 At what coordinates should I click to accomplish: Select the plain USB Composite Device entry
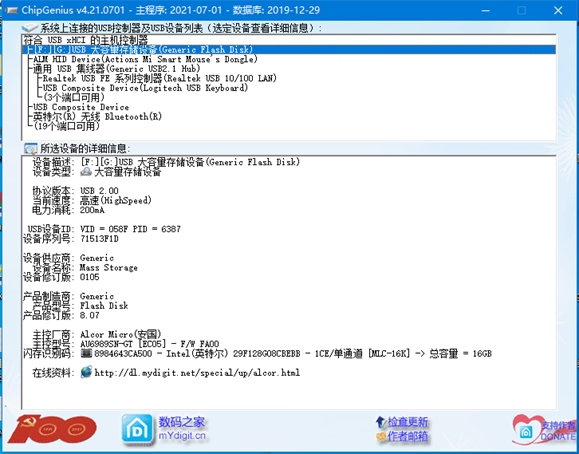(81, 107)
